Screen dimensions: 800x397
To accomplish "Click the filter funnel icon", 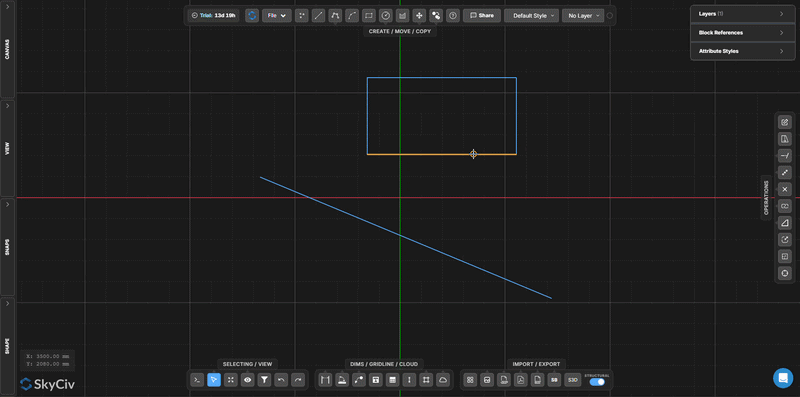I will 264,380.
